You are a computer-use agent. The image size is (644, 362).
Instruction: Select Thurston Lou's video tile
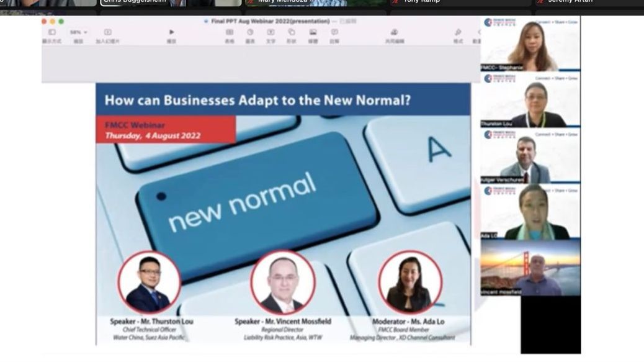pos(530,101)
